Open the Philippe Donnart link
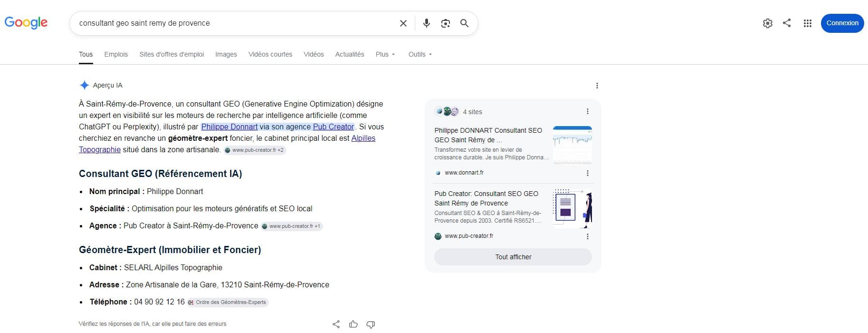The image size is (868, 333). tap(229, 127)
